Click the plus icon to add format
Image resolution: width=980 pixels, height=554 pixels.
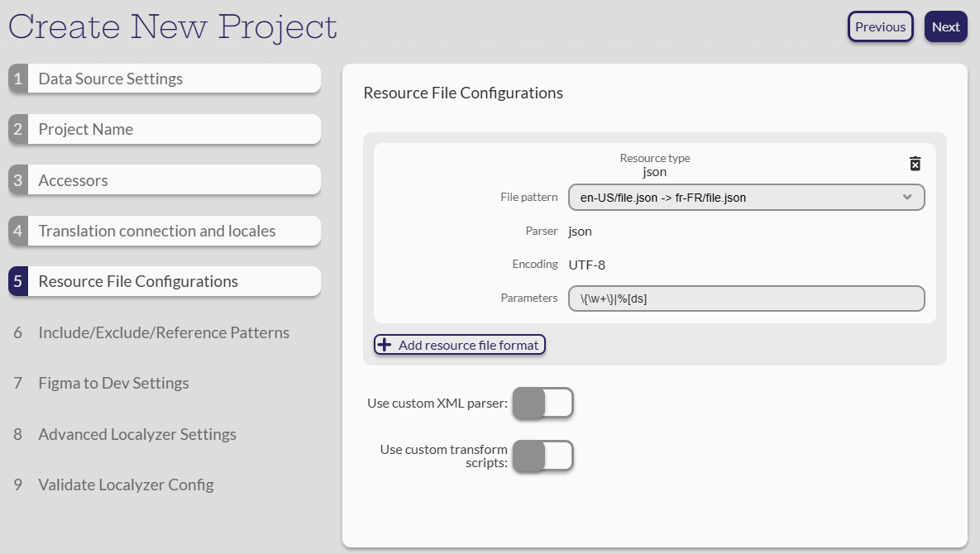click(385, 345)
